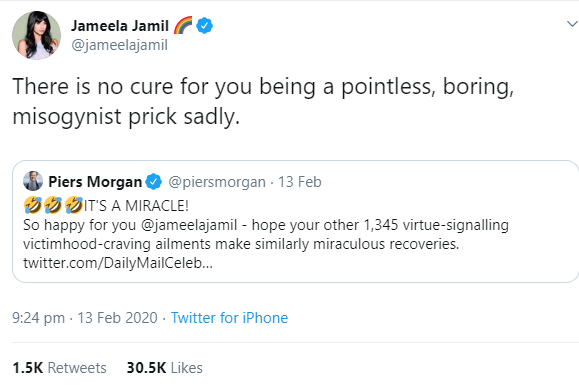The image size is (579, 389).
Task: Open the quoted Piers Morgan tweet text
Action: pos(266,235)
